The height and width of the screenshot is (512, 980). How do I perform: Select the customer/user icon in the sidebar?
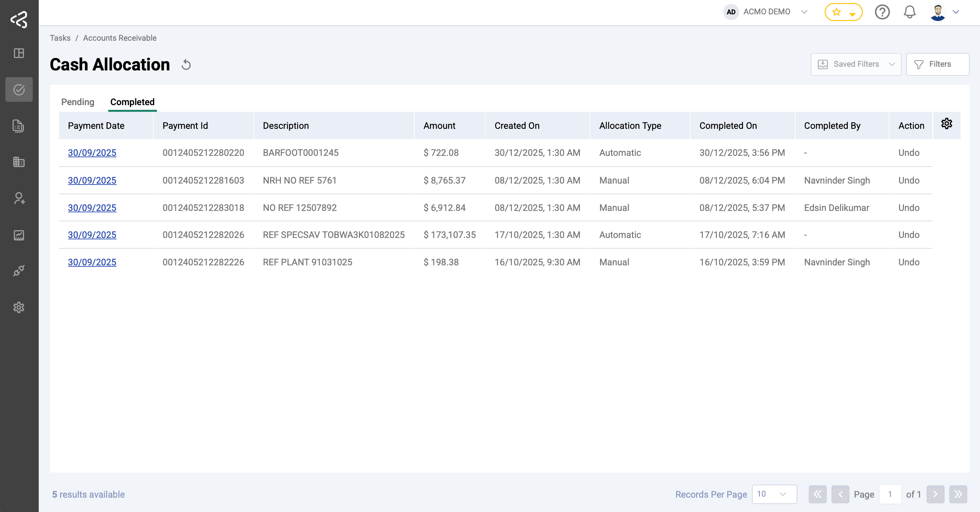[x=19, y=198]
